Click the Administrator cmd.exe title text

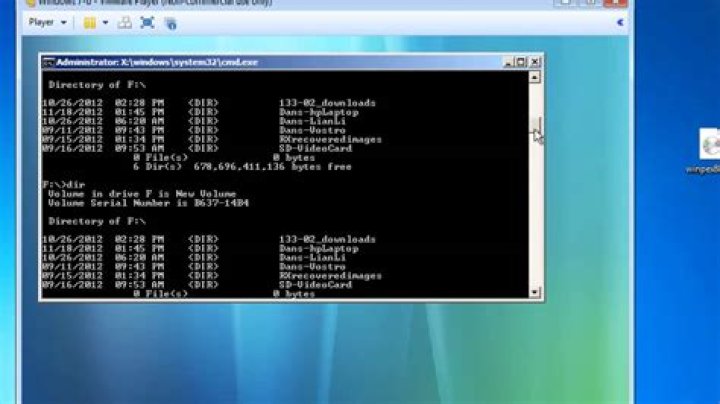(x=157, y=62)
